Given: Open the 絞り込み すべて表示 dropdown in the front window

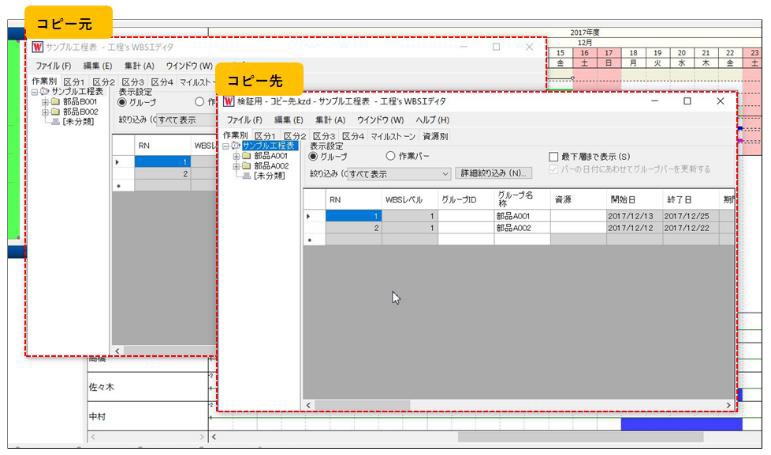Looking at the screenshot, I should [446, 174].
